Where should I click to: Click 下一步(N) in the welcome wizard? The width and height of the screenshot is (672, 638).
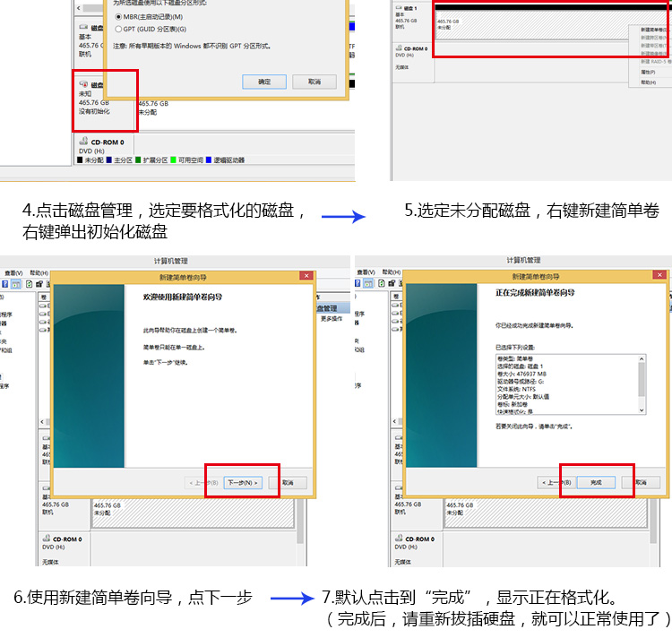243,483
